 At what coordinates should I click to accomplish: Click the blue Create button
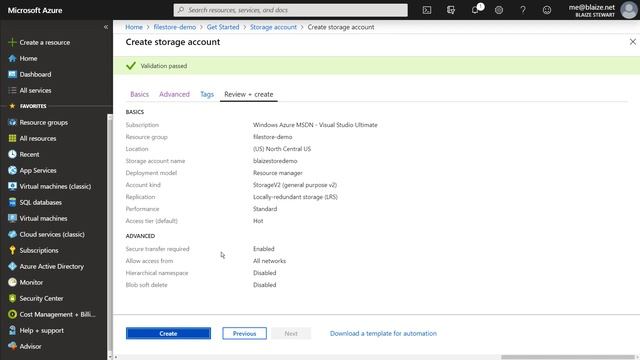pos(168,333)
